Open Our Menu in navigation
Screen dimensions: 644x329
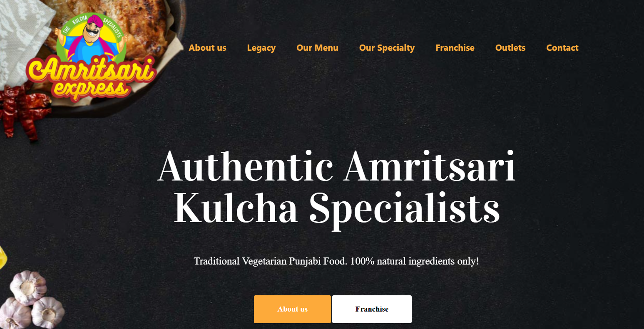coord(317,48)
